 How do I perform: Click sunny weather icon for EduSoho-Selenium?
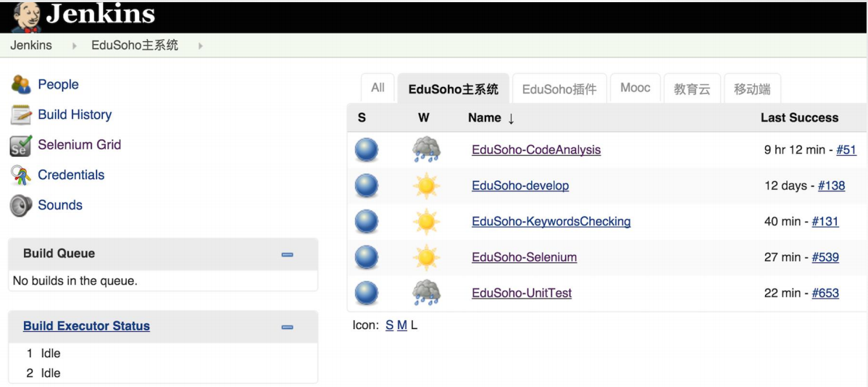click(x=426, y=257)
